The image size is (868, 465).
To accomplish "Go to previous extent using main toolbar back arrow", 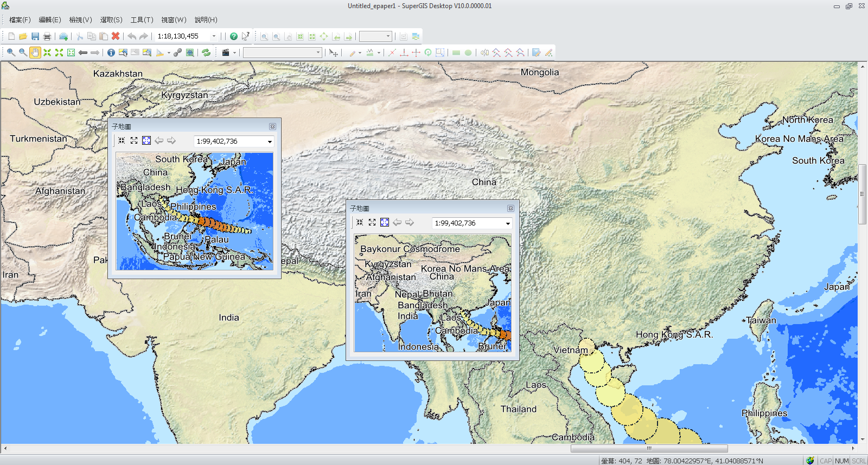I will (83, 53).
